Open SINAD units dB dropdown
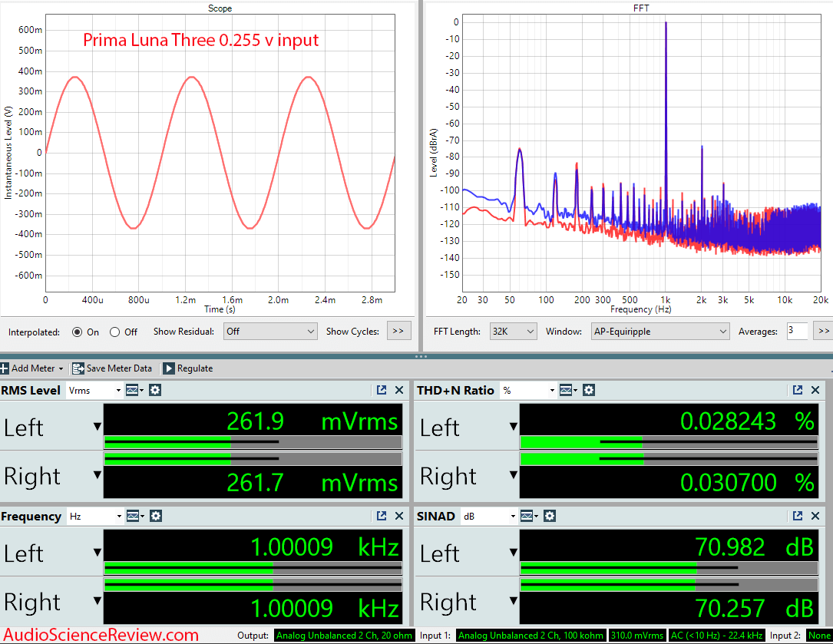833x644 pixels. (x=489, y=517)
